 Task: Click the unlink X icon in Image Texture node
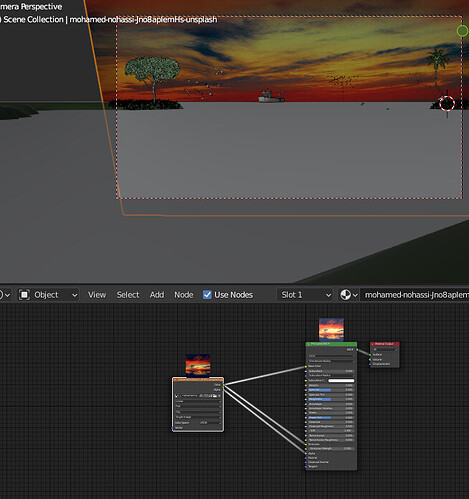[220, 396]
